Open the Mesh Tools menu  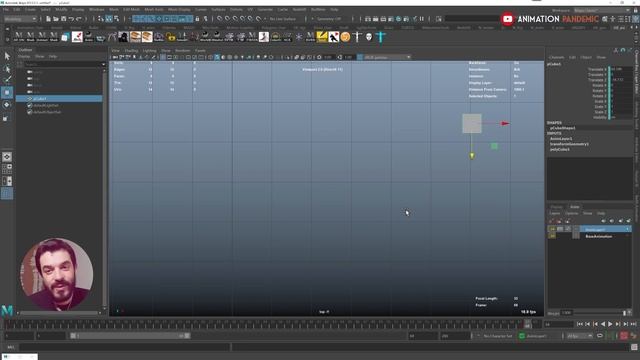(x=153, y=9)
